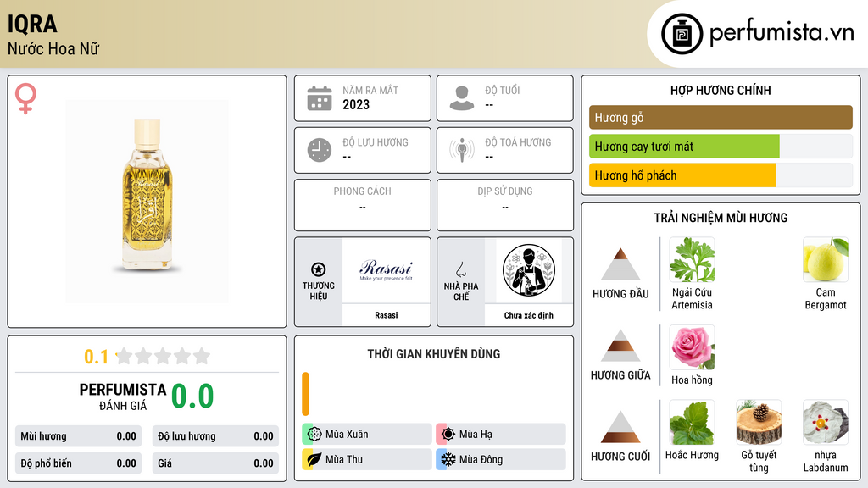The height and width of the screenshot is (488, 868).
Task: Click the Hương gỗ accord bar
Action: [x=721, y=117]
